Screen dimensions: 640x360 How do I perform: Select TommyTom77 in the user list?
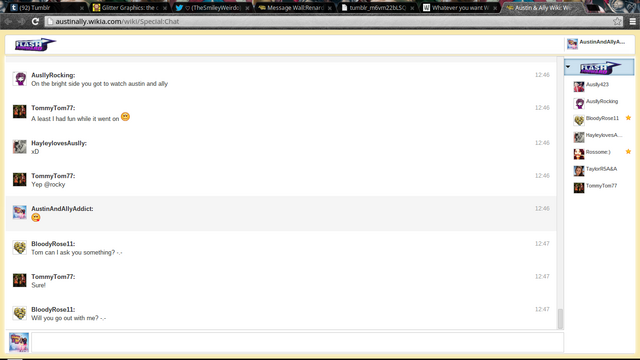599,187
